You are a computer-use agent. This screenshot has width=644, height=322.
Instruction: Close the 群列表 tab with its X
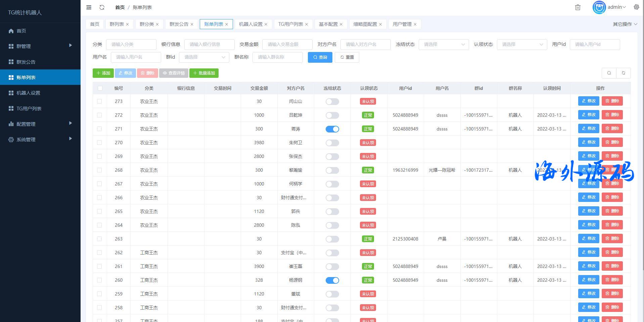[x=128, y=24]
